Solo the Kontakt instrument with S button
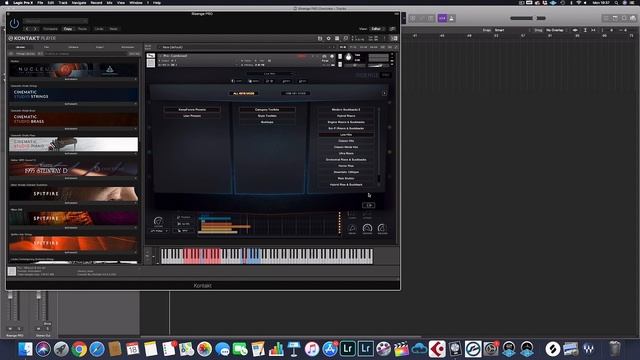640x360 pixels. point(340,57)
